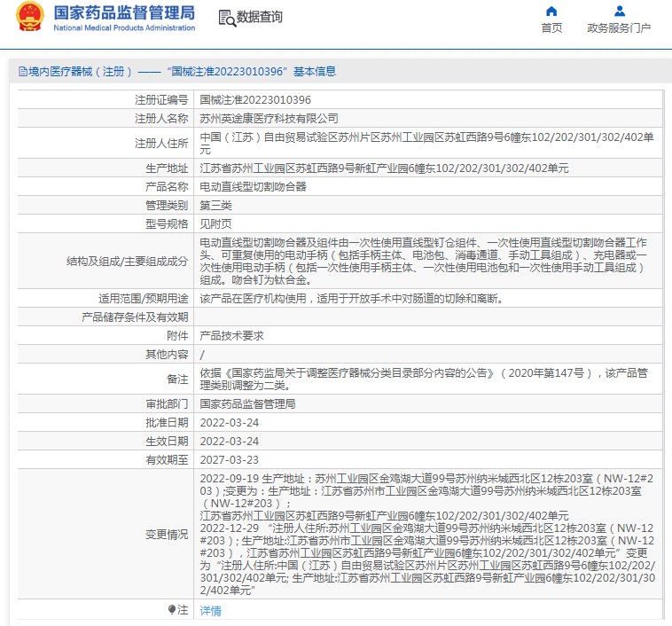Click the intended use description text
The image size is (672, 626).
351,299
